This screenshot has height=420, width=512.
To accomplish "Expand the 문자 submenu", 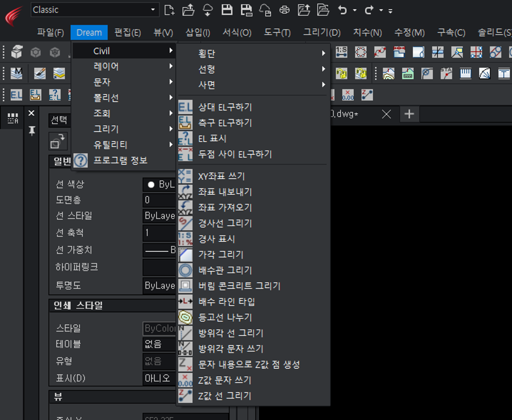I will (124, 82).
